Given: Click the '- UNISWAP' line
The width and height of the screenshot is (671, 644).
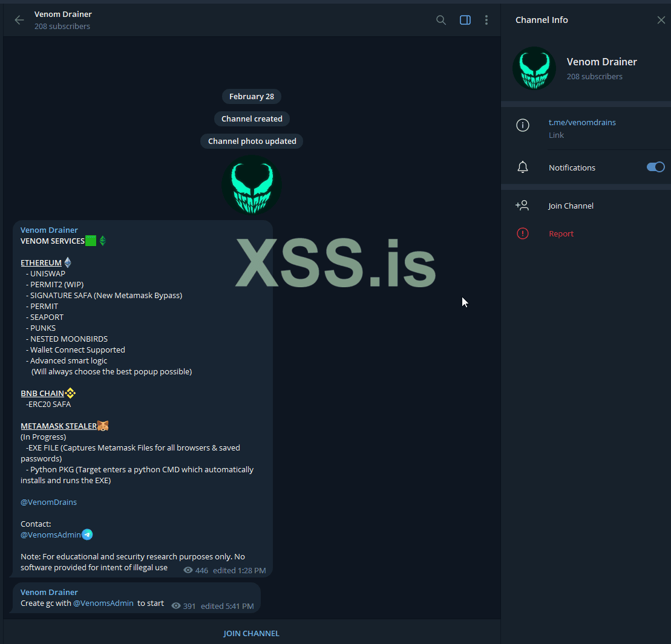Looking at the screenshot, I should tap(45, 274).
